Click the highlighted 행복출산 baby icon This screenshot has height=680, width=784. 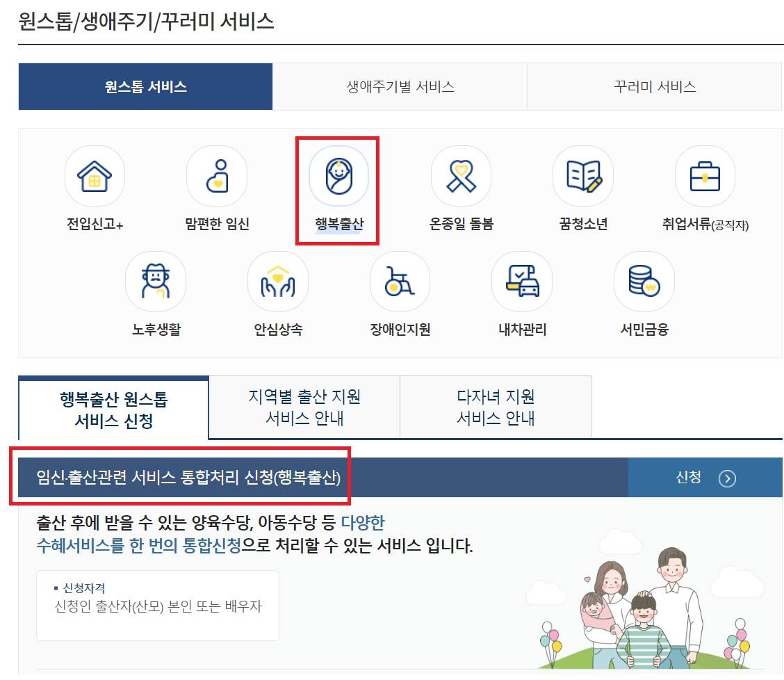(338, 176)
